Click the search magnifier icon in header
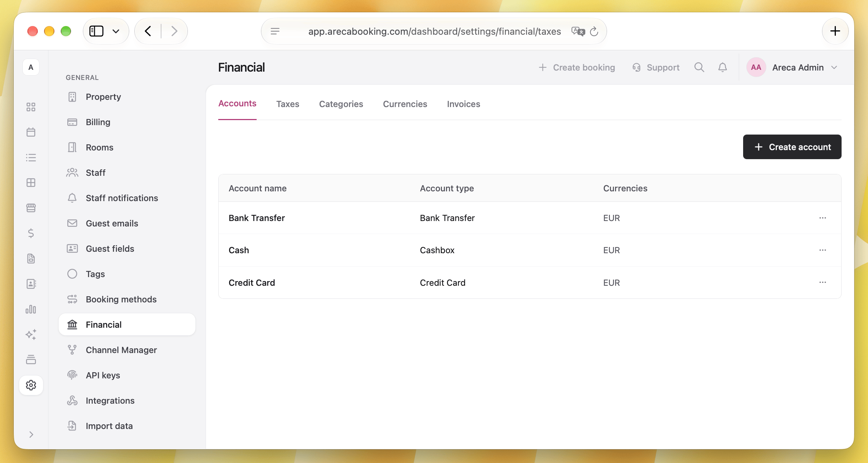Screen dimensions: 868x463 point(699,67)
